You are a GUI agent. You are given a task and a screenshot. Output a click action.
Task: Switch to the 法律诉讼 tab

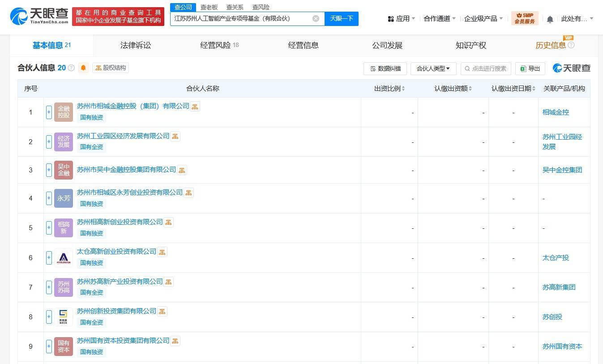(136, 45)
